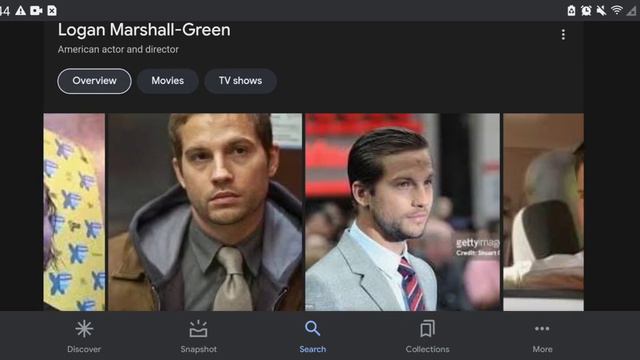Tap the muted sound icon in the status bar

point(601,10)
